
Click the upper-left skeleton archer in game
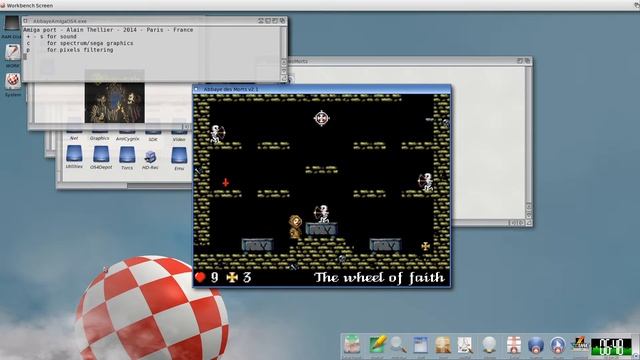[217, 133]
